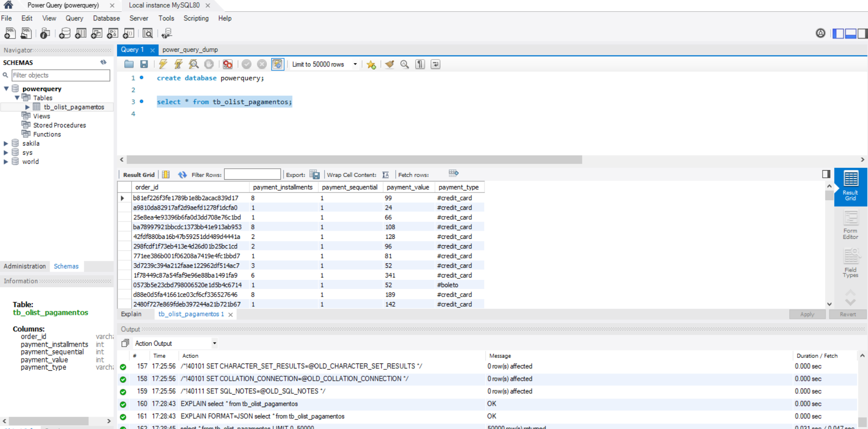The height and width of the screenshot is (429, 868).
Task: Toggle wrap cell content
Action: pyautogui.click(x=385, y=175)
